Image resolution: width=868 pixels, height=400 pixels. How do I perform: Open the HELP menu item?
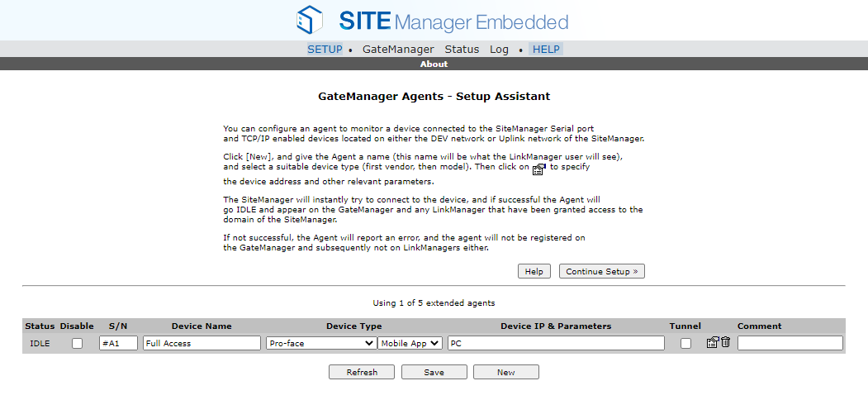pos(546,50)
